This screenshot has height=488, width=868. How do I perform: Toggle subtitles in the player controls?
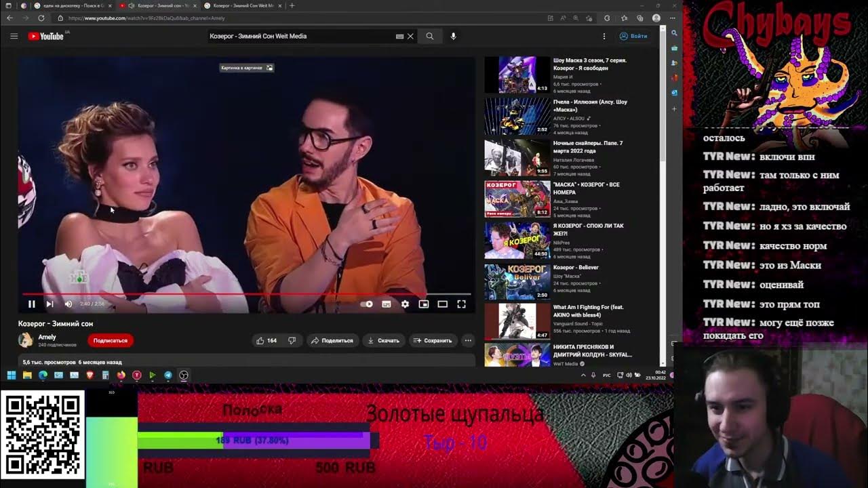click(x=387, y=304)
